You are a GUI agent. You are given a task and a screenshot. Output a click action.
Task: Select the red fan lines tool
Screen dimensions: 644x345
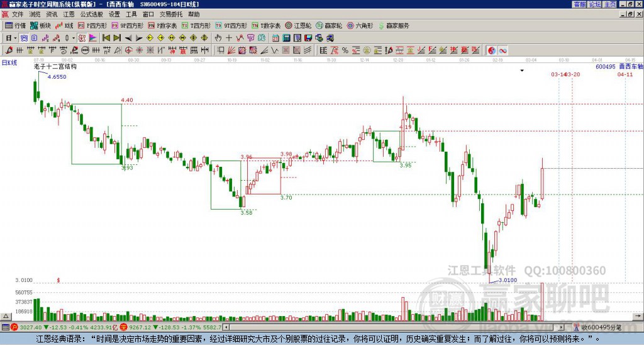pyautogui.click(x=231, y=50)
